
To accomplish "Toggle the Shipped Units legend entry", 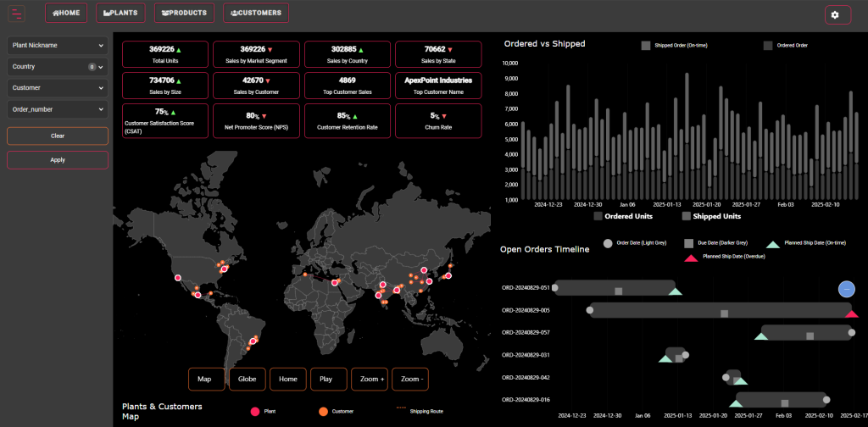I will click(x=687, y=216).
